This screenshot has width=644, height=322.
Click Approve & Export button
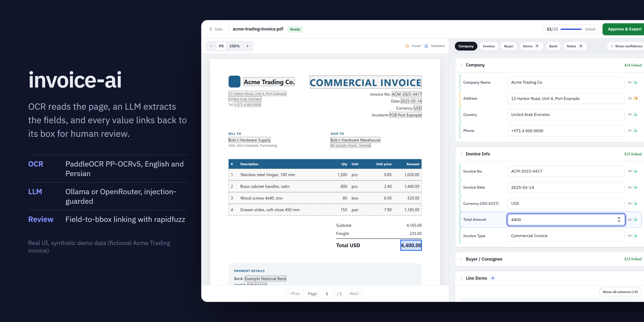pos(624,29)
